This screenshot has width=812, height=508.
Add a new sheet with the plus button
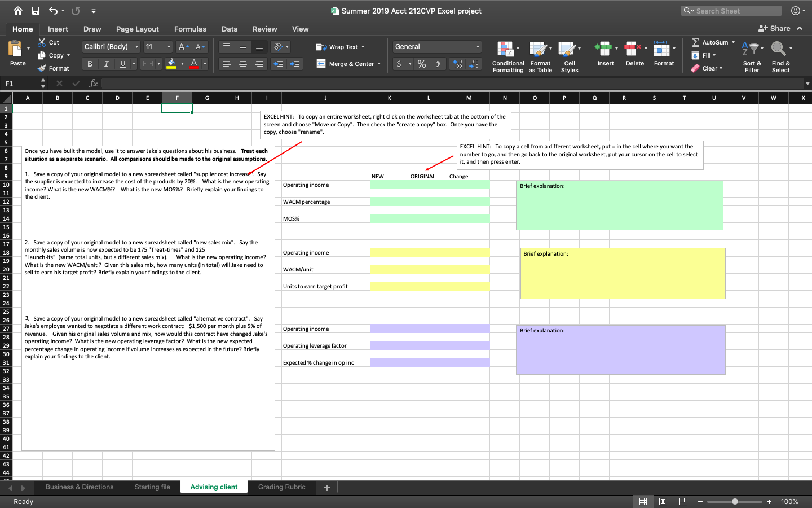click(x=327, y=487)
